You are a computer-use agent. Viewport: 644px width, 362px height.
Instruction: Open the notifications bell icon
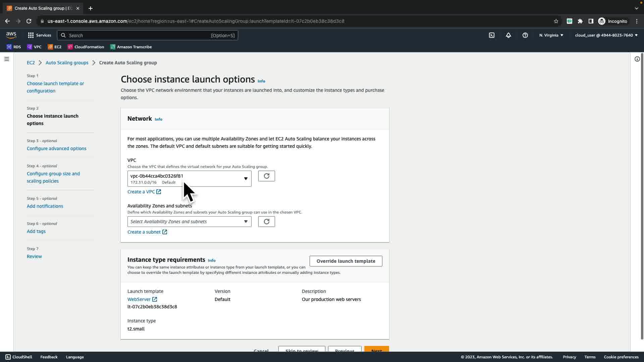tap(508, 35)
